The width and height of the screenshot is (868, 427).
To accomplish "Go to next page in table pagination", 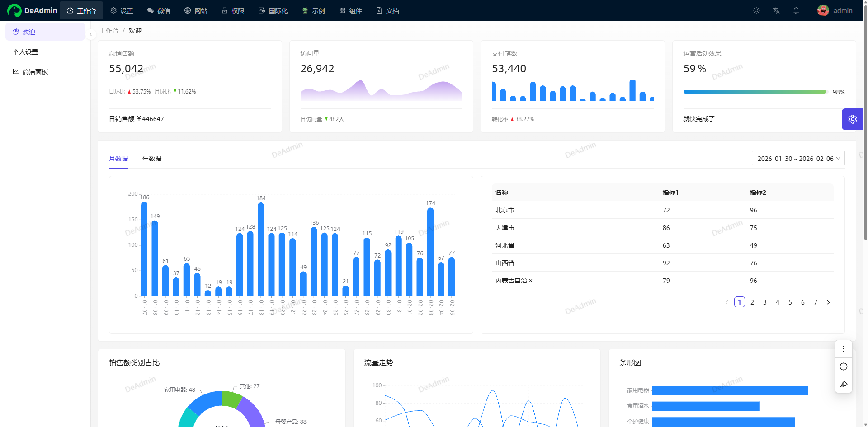I will coord(828,302).
